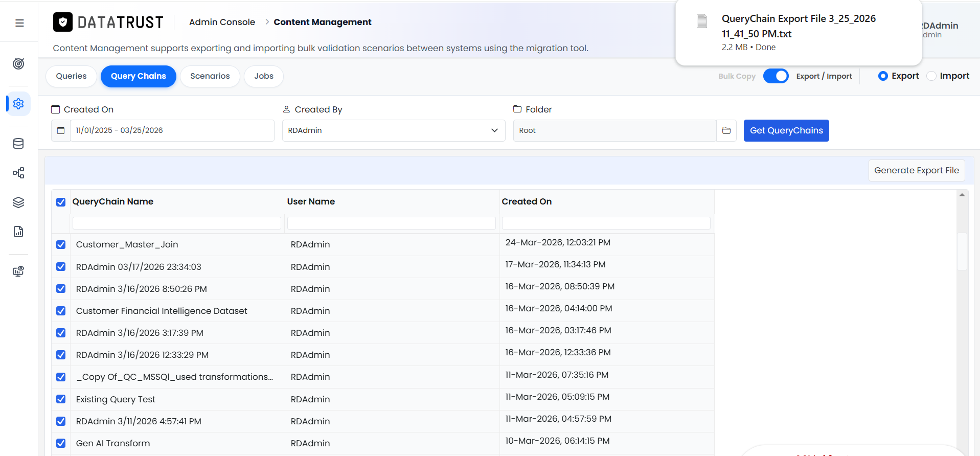
Task: Switch to the Scenarios tab
Action: tap(210, 76)
